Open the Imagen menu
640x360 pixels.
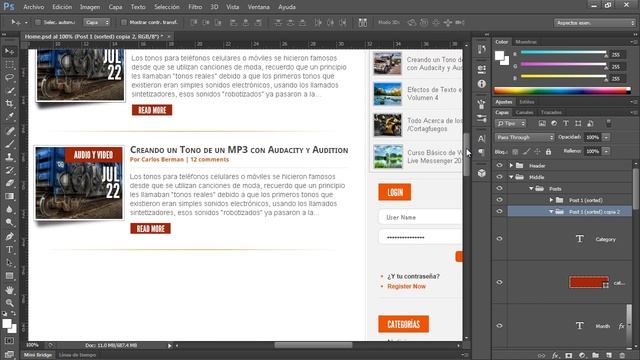(x=90, y=7)
